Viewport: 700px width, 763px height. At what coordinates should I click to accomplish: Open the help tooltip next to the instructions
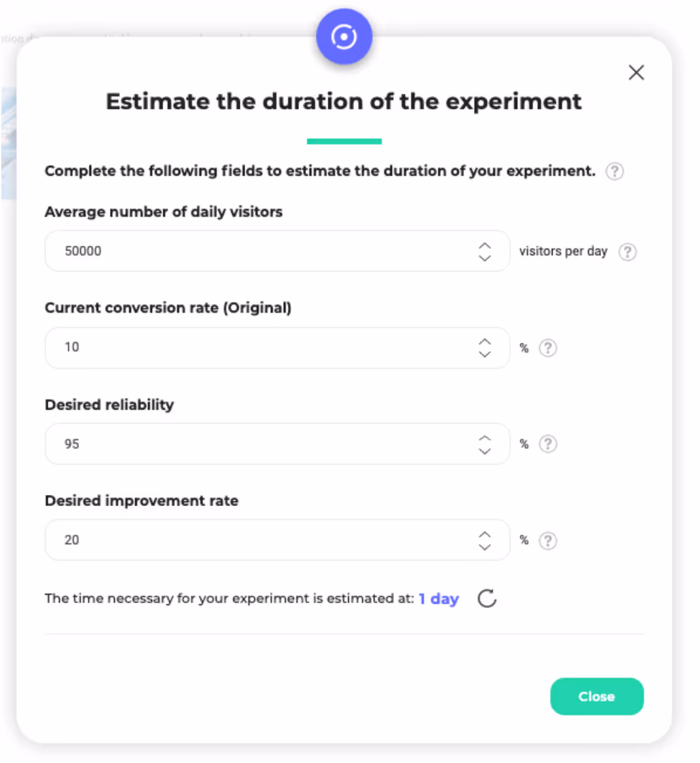[x=614, y=172]
